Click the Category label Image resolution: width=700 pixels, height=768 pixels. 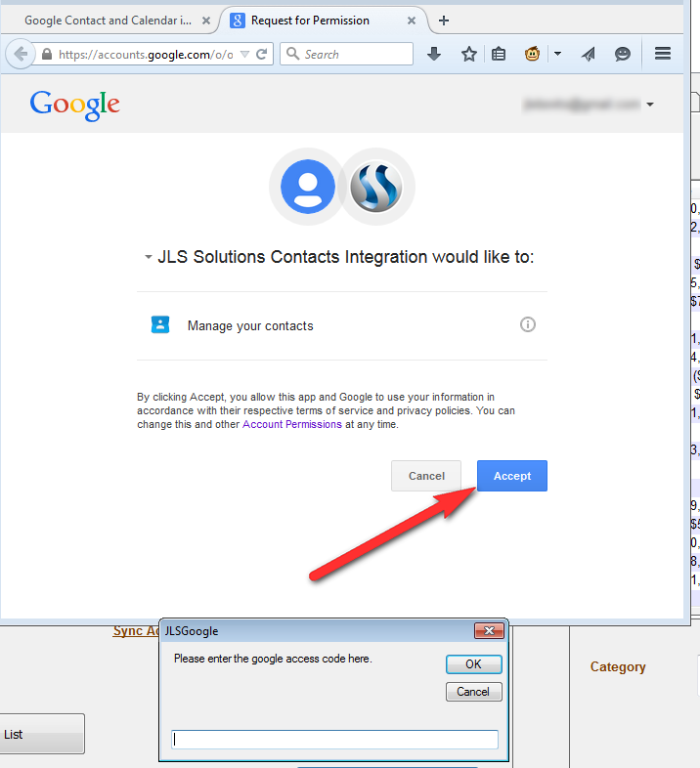point(618,666)
